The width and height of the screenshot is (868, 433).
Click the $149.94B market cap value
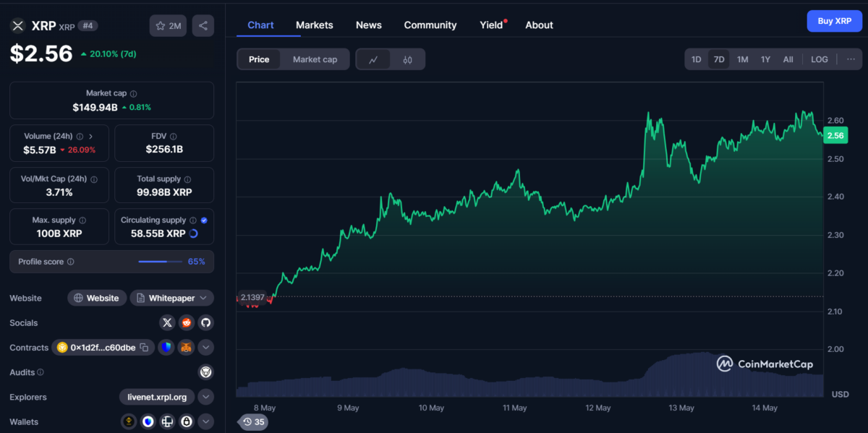(95, 107)
